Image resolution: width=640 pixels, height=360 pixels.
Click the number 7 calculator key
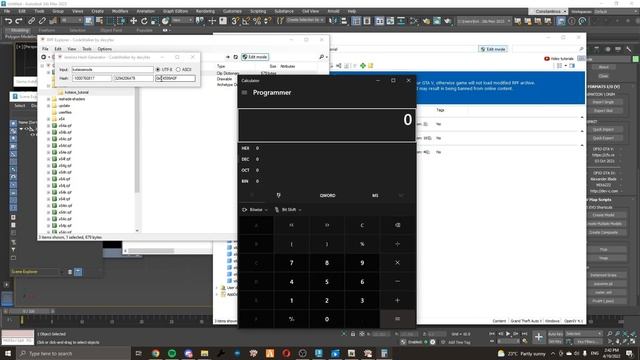tap(291, 262)
